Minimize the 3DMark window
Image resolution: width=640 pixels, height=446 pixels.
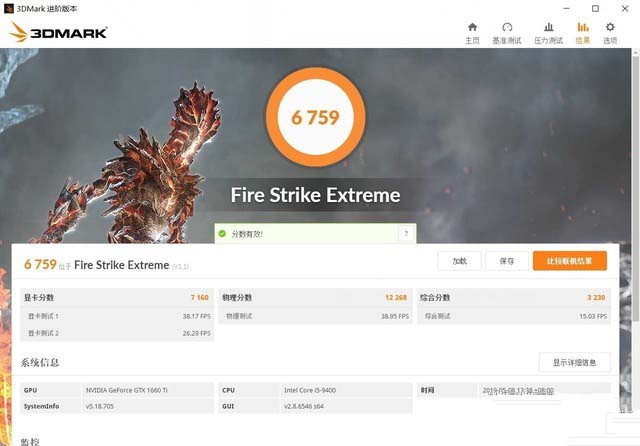point(566,9)
